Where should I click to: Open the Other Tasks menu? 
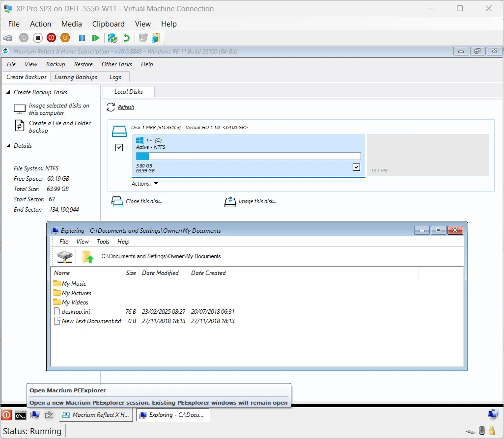pos(117,64)
